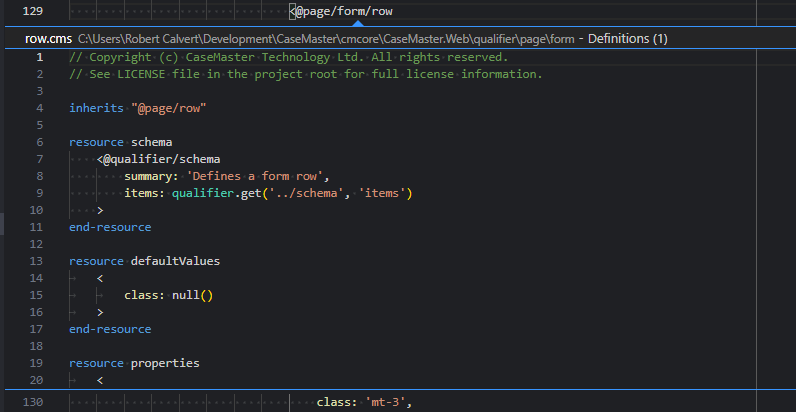Click the <@qualifier/schema tag
This screenshot has height=412, width=796.
tap(158, 159)
